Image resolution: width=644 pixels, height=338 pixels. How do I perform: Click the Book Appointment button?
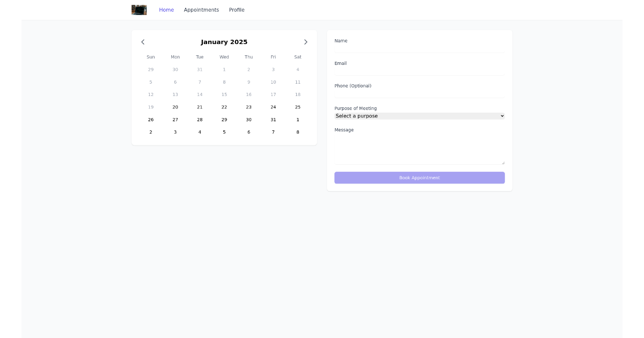click(419, 178)
